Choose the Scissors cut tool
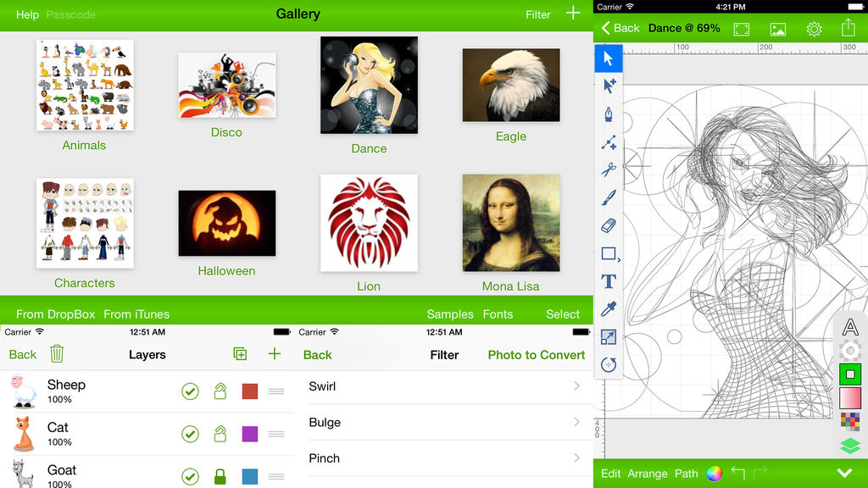This screenshot has width=868, height=488. click(609, 169)
